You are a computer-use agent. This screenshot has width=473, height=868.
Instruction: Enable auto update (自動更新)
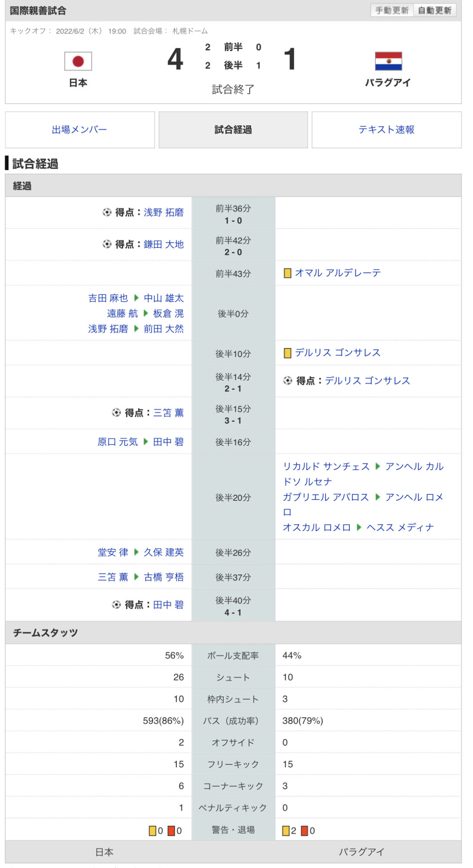434,10
